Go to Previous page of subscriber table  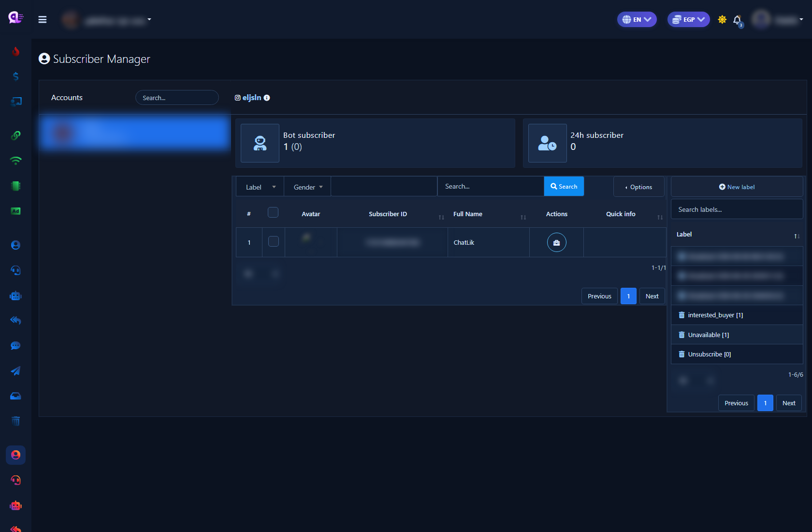(599, 296)
